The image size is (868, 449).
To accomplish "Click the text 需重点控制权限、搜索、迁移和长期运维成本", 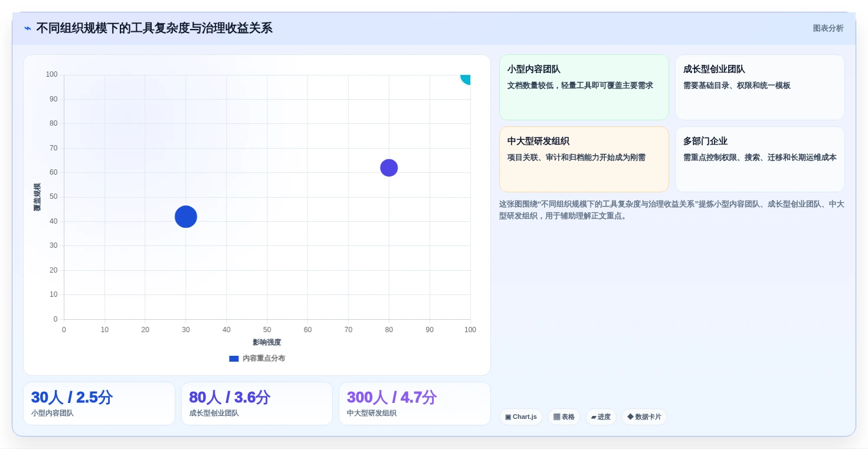I will pos(759,158).
